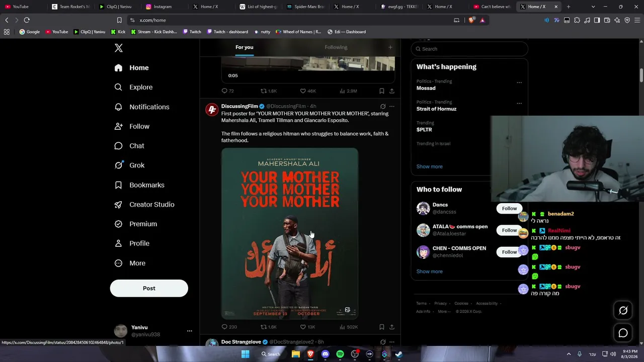Open the browser tab search dropdown
Viewport: 644px width, 362px height.
coord(593,7)
